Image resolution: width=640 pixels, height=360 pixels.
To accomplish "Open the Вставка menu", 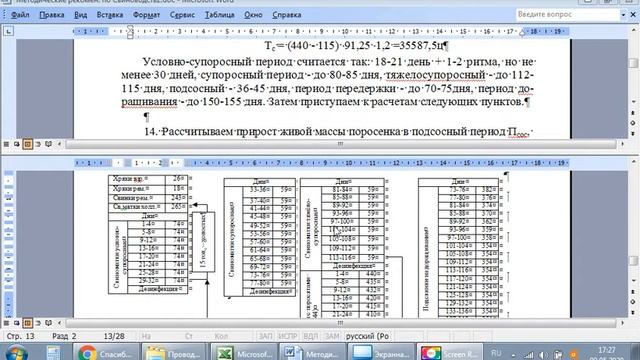I will (x=110, y=15).
